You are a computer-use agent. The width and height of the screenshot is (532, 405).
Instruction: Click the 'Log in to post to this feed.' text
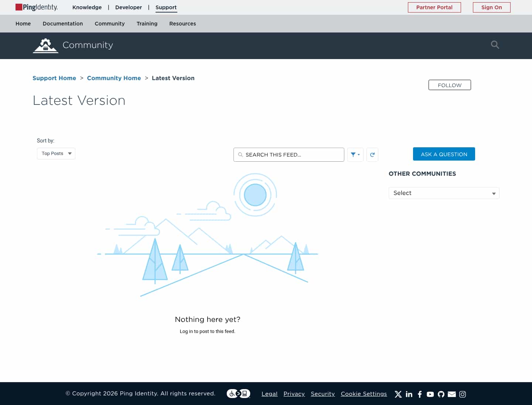[x=208, y=332]
